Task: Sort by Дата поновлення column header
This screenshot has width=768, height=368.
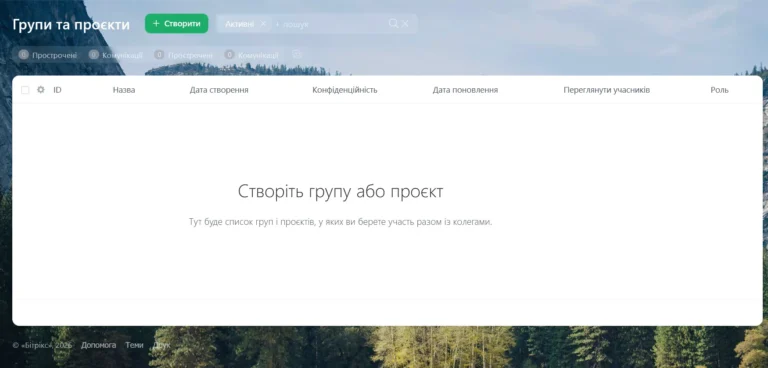Action: tap(465, 90)
